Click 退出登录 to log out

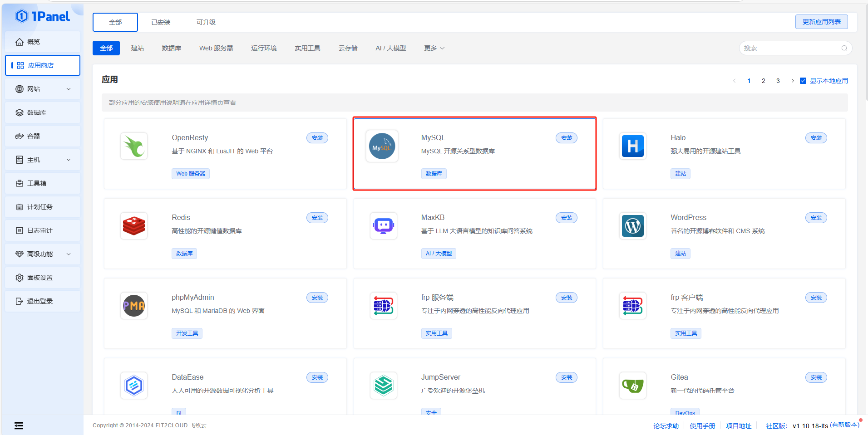pyautogui.click(x=43, y=301)
